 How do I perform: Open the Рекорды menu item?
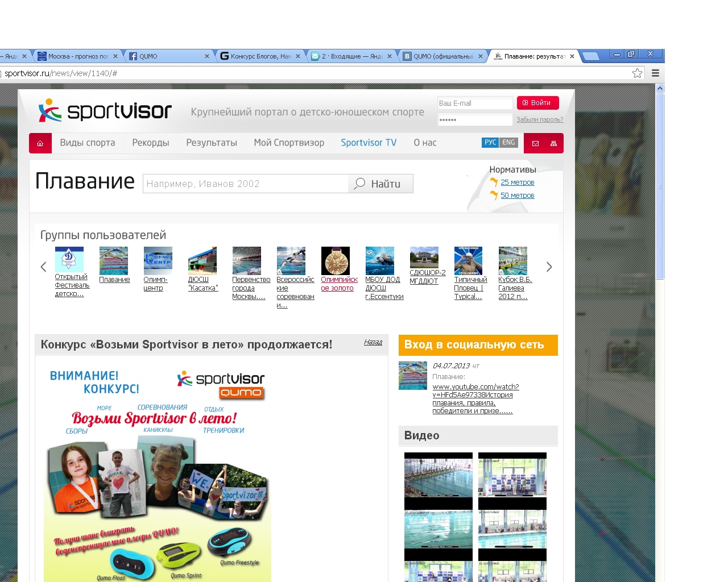151,143
